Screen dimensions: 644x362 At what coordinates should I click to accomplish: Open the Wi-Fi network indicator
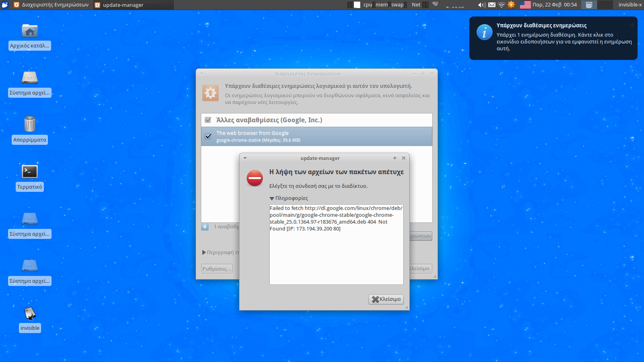502,5
